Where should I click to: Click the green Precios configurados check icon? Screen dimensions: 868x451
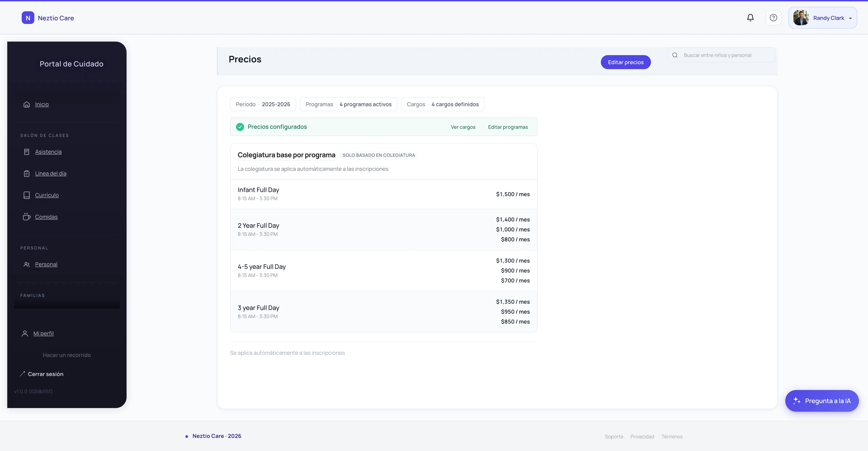pos(240,127)
